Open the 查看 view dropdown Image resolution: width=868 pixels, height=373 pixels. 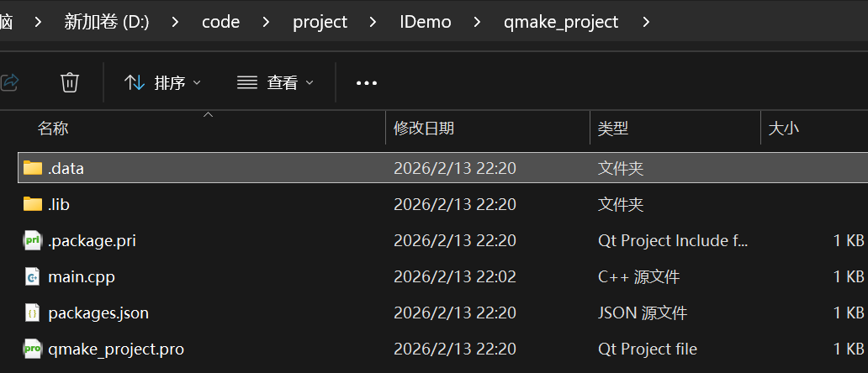(x=275, y=82)
